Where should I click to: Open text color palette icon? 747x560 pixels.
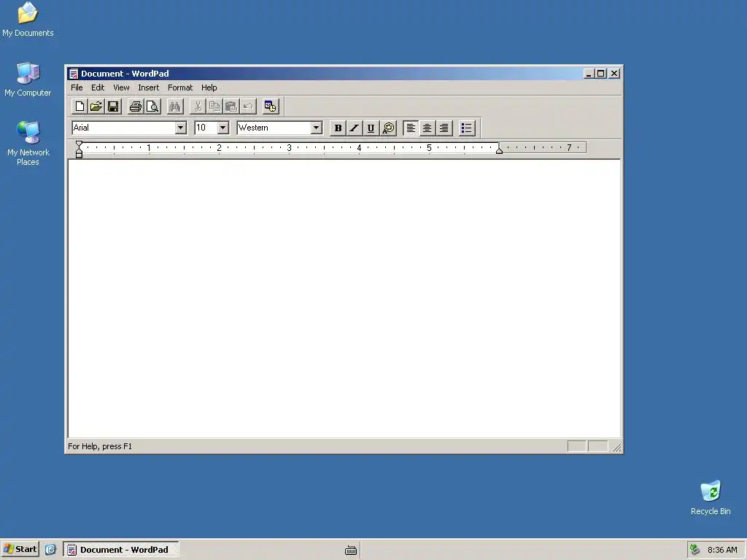388,128
